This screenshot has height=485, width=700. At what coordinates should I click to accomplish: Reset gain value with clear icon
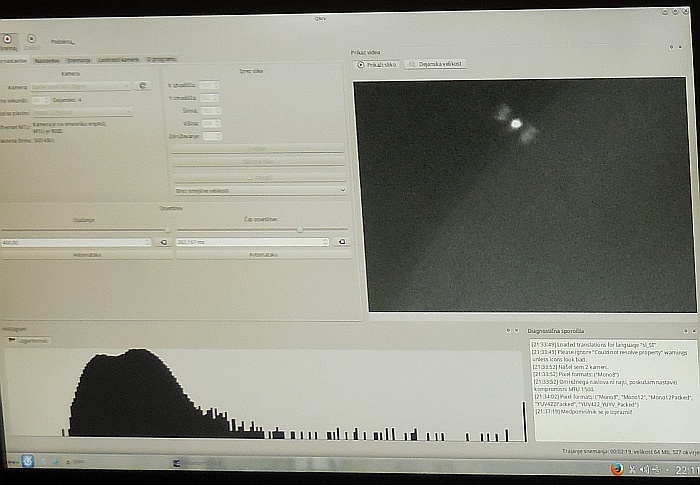(x=164, y=242)
